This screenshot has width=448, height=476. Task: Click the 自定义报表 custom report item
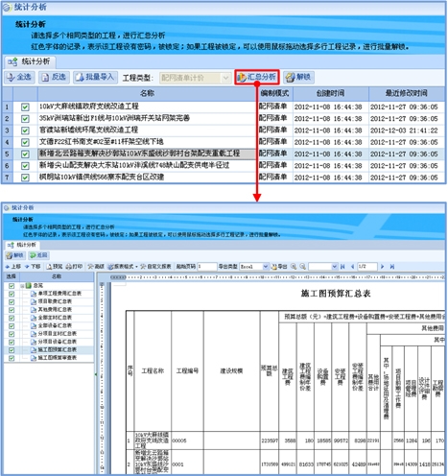(x=156, y=267)
